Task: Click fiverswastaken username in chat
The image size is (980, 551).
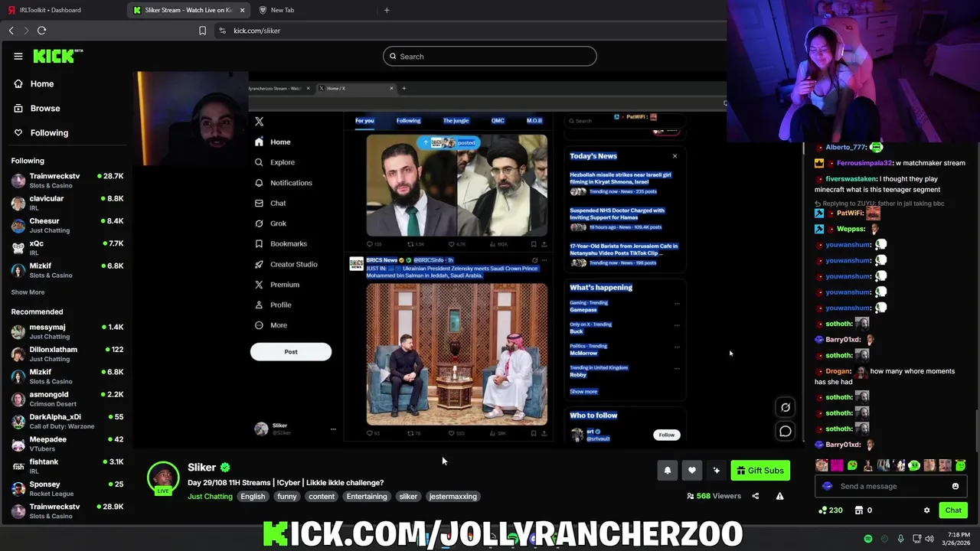Action: tap(851, 179)
